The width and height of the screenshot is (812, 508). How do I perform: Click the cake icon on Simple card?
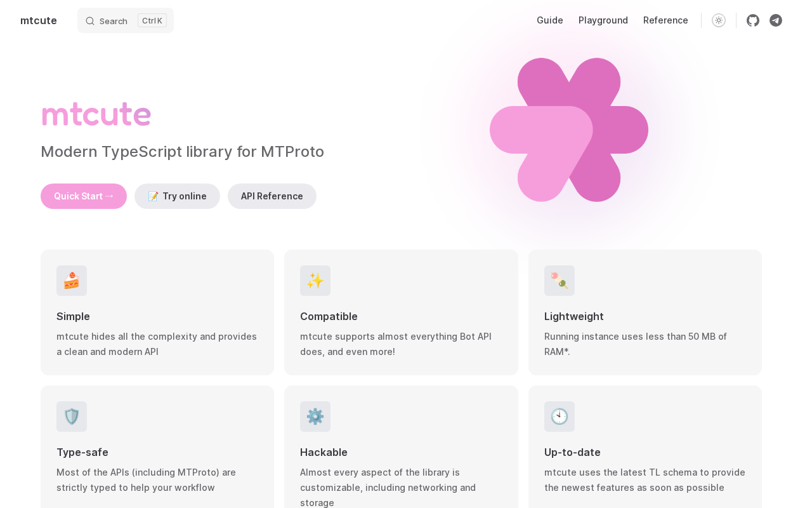pyautogui.click(x=72, y=281)
